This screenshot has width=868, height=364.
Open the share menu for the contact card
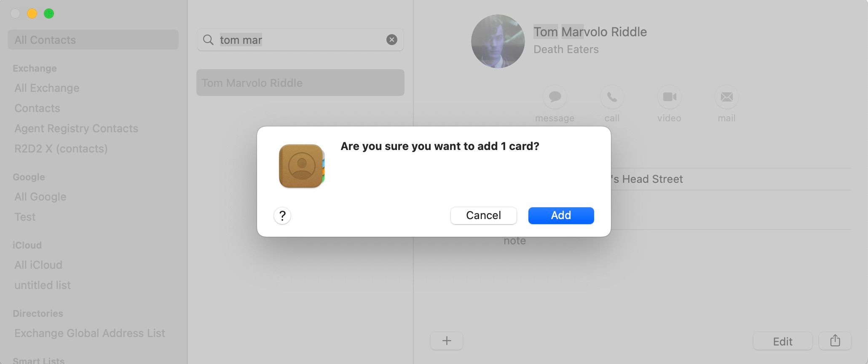tap(835, 340)
